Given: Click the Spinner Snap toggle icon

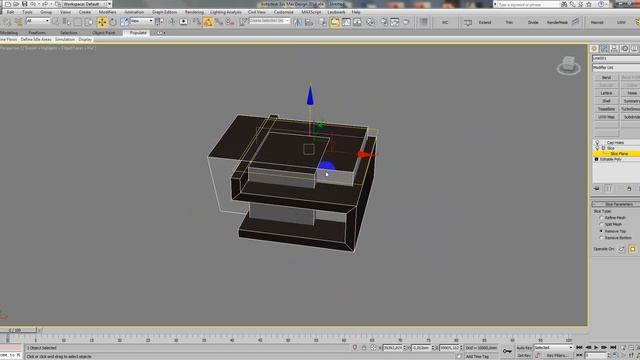Looking at the screenshot, I should click(x=230, y=22).
